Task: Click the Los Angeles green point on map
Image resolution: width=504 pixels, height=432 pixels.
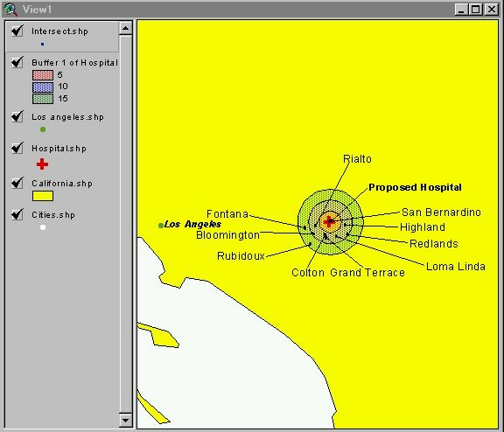Action: pyautogui.click(x=161, y=226)
